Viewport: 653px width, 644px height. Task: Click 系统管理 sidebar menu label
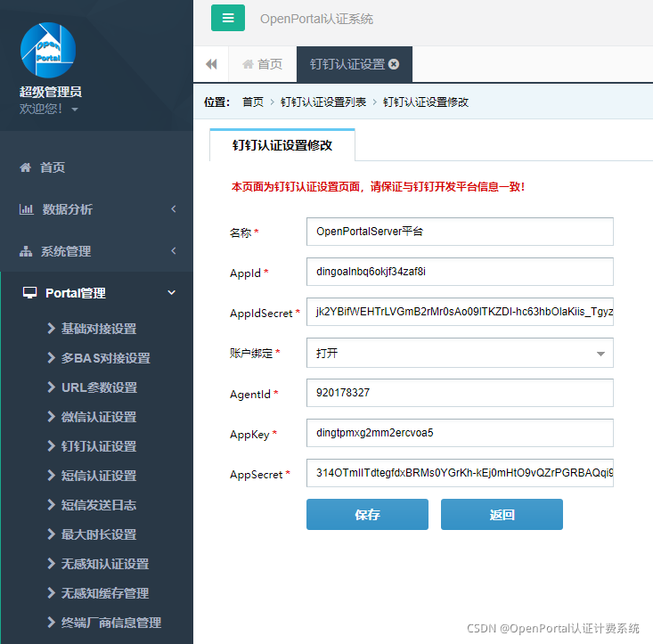click(66, 251)
